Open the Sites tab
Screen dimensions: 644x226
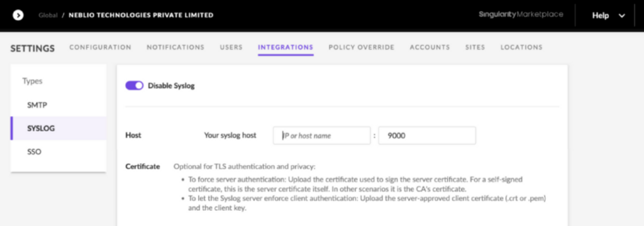point(475,47)
